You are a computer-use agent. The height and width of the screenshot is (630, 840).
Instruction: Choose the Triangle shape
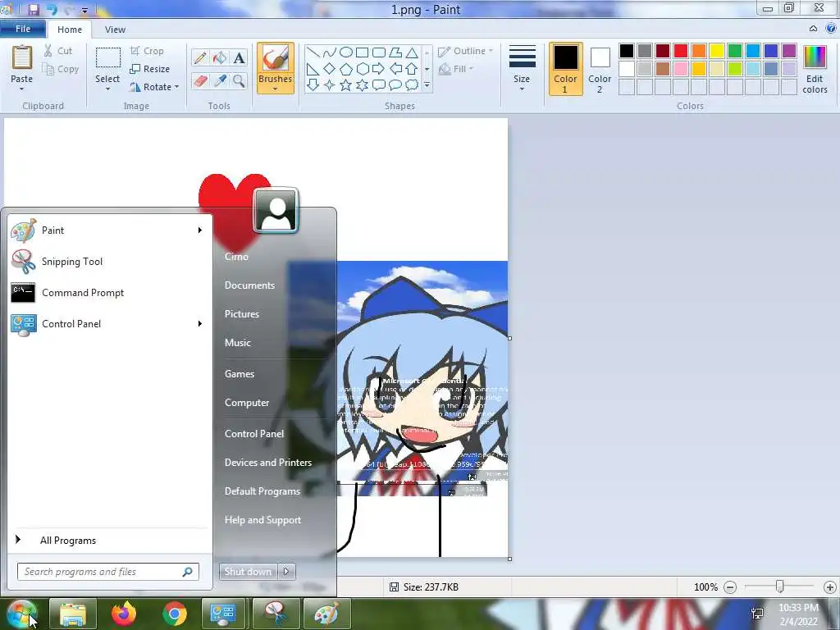(x=412, y=52)
